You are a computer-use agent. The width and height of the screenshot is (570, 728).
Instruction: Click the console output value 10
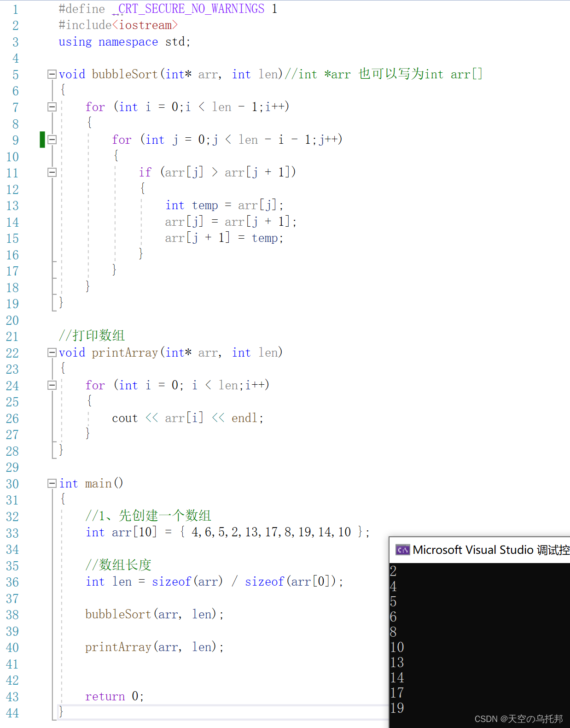(397, 647)
